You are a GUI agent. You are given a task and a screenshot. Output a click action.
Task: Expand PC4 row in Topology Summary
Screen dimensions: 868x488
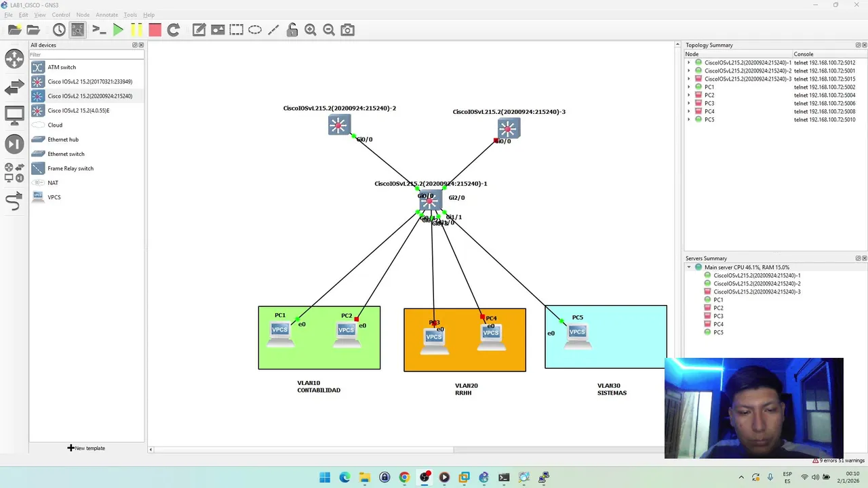click(689, 111)
